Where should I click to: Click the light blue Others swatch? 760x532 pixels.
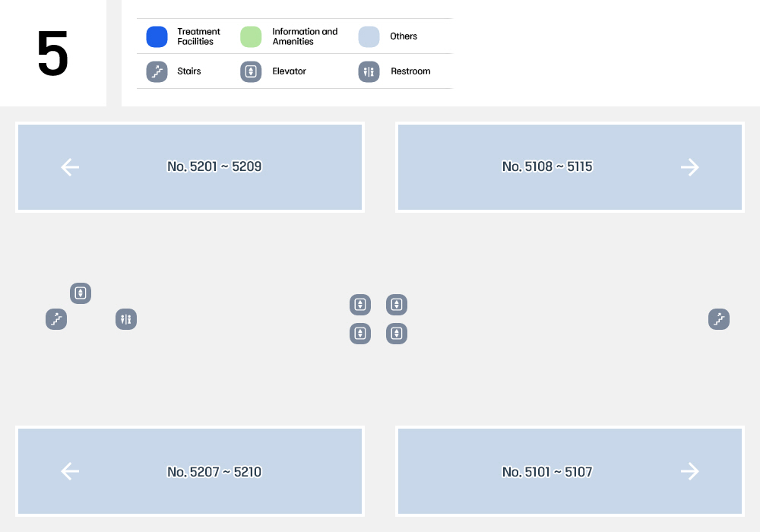[x=369, y=36]
